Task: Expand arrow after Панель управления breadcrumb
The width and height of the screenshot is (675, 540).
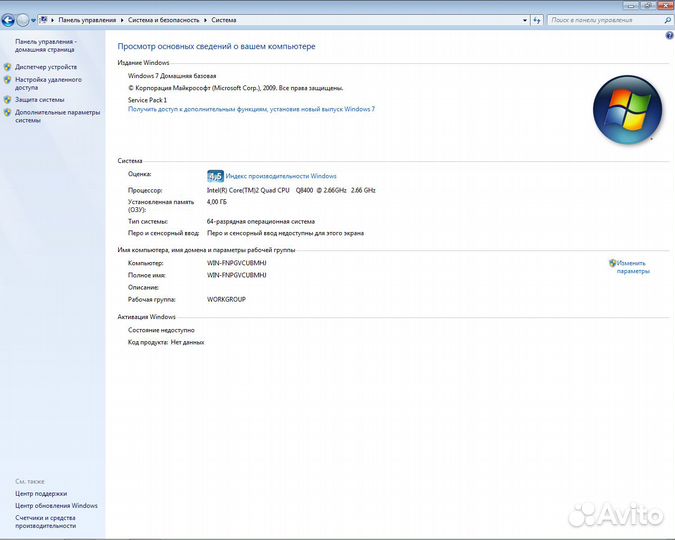Action: [122, 20]
